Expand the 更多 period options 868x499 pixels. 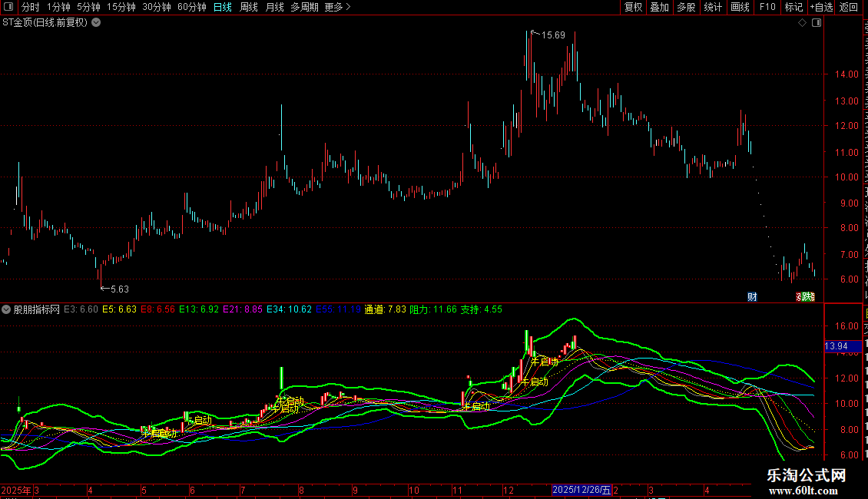click(338, 7)
